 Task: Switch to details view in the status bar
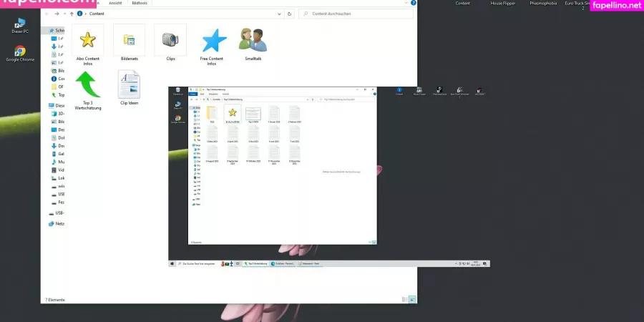tap(404, 300)
